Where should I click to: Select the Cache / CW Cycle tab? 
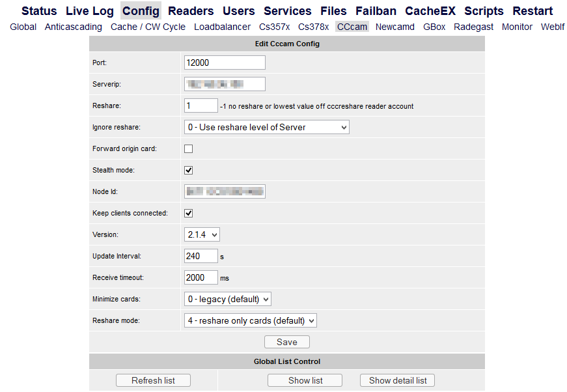tap(148, 27)
